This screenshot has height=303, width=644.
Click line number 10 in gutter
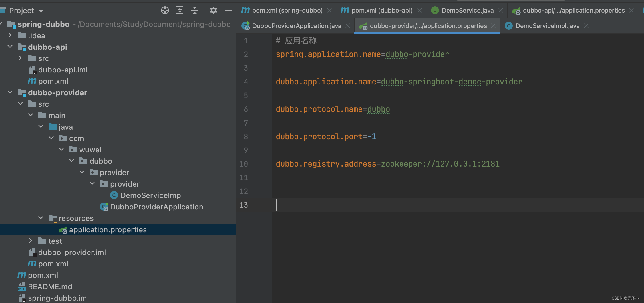pyautogui.click(x=244, y=164)
